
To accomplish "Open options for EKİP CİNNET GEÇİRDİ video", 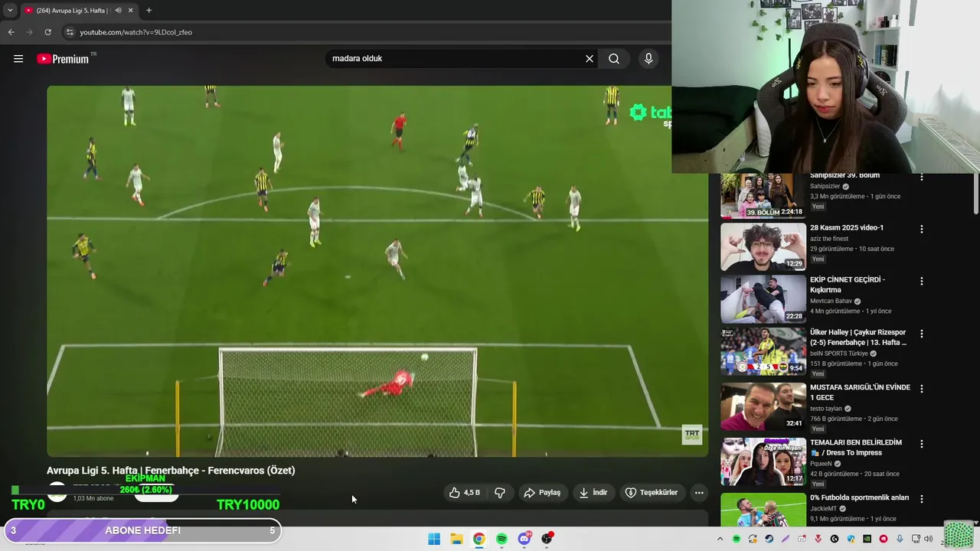I will coord(922,281).
